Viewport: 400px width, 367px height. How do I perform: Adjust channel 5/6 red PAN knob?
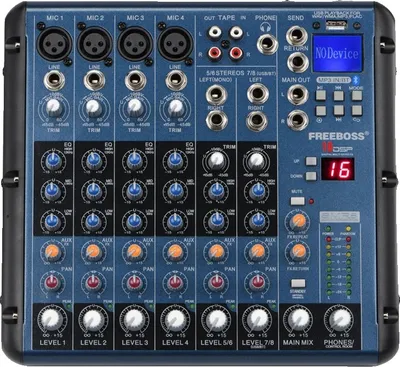[x=216, y=283]
